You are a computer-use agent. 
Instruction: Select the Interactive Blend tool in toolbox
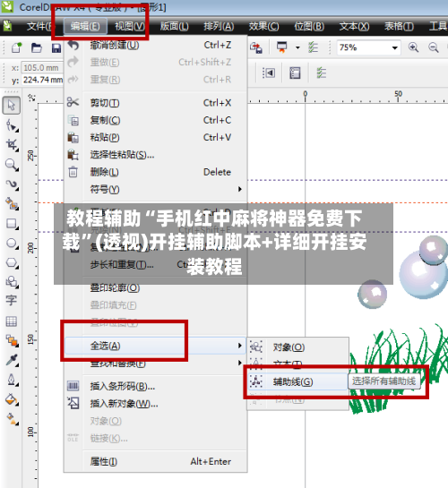[12, 341]
